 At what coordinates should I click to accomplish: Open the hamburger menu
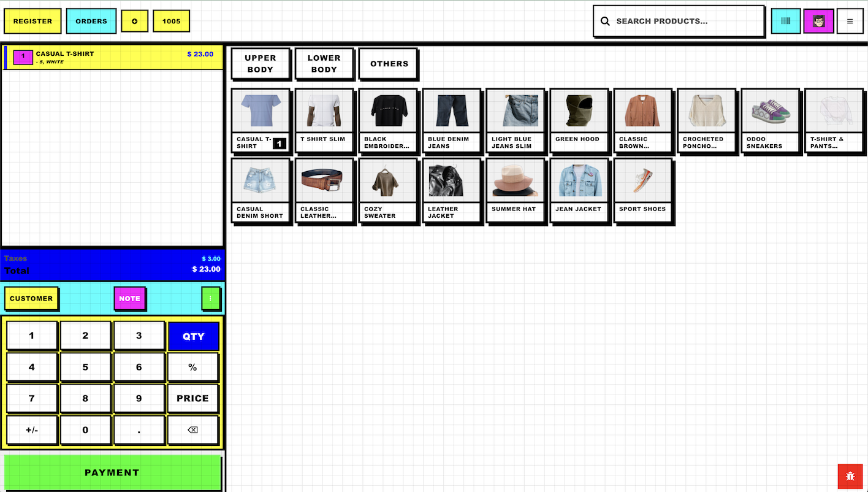pos(850,21)
